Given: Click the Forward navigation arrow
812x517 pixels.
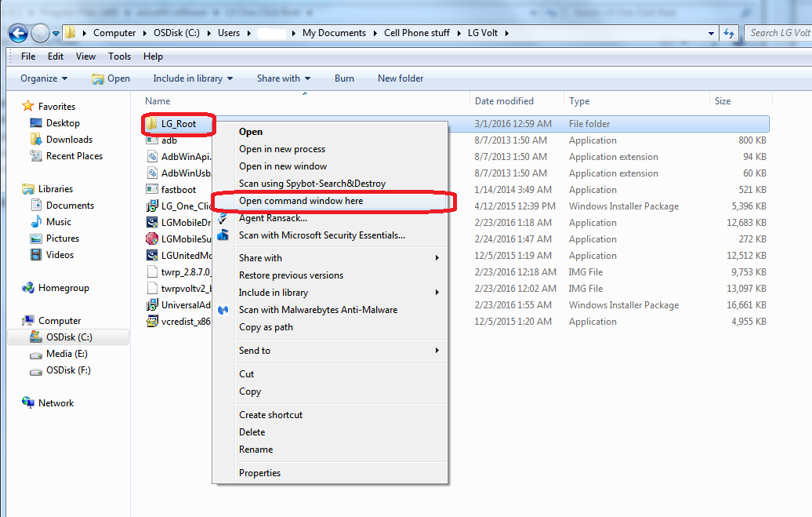Looking at the screenshot, I should click(x=41, y=33).
